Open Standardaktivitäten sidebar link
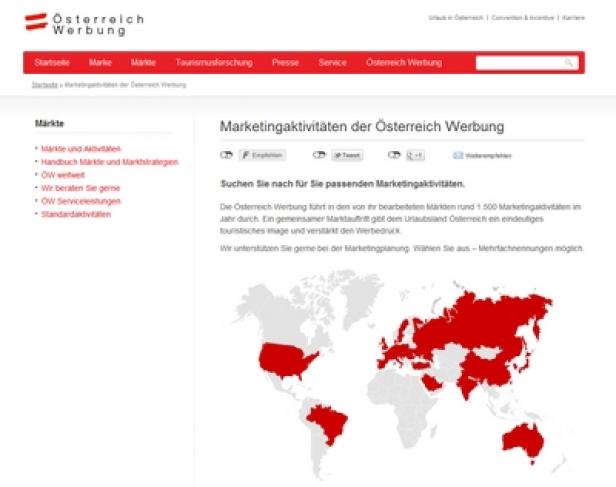The width and height of the screenshot is (616, 487). tap(76, 214)
